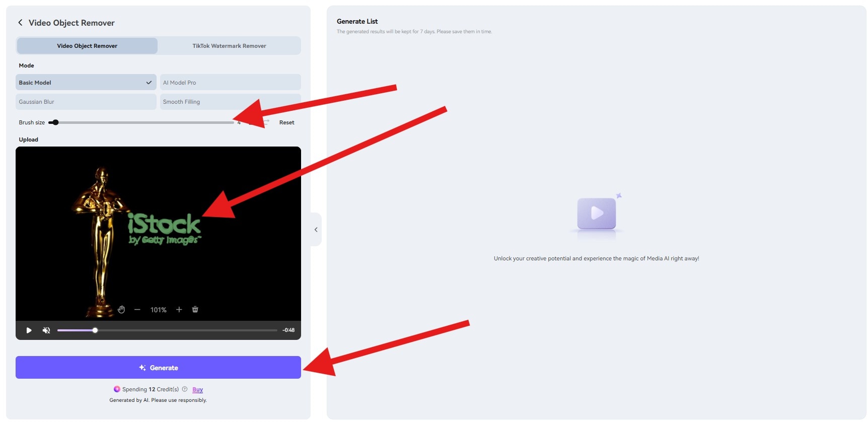The image size is (868, 422).
Task: Click the Mode section label
Action: pyautogui.click(x=26, y=65)
